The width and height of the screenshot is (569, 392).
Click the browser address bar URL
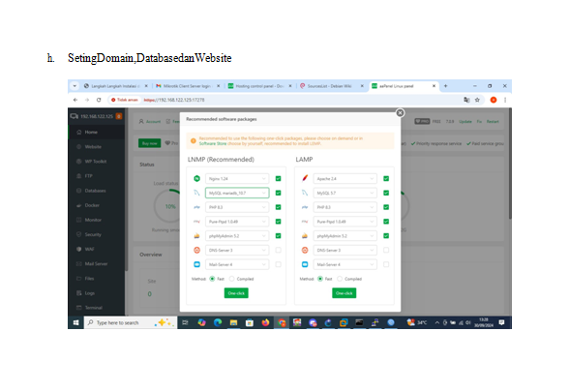point(174,100)
